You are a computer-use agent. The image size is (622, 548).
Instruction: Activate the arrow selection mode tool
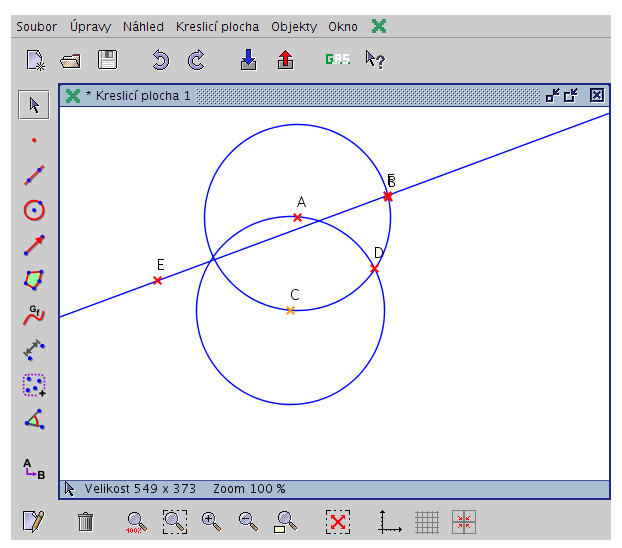click(34, 104)
